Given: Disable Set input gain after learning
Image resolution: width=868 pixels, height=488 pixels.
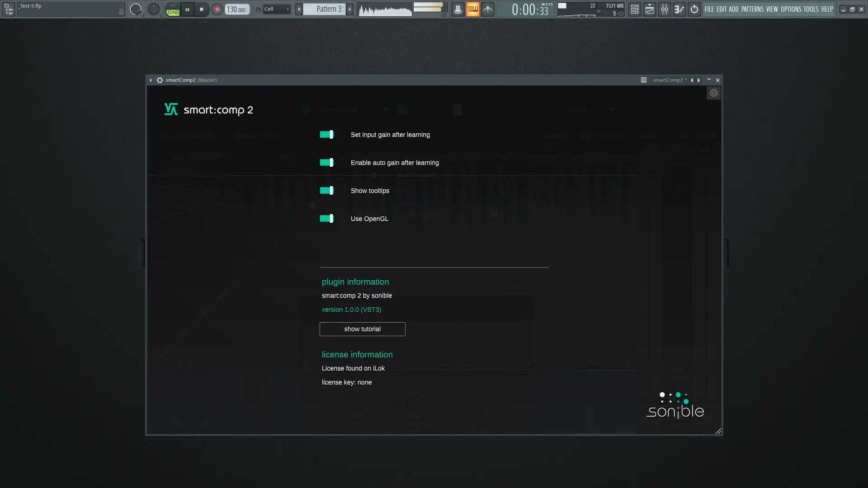Looking at the screenshot, I should click(x=326, y=135).
